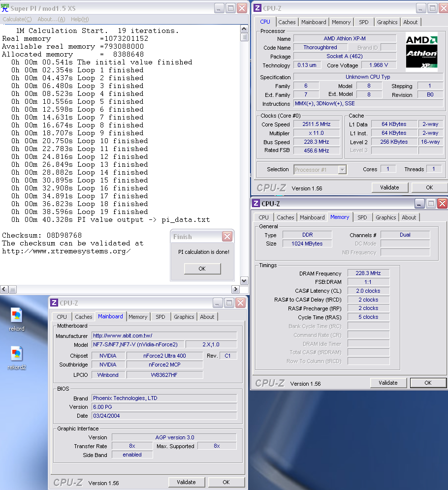Click the Code Name value Thoroughbred
The height and width of the screenshot is (490, 448).
pos(320,48)
